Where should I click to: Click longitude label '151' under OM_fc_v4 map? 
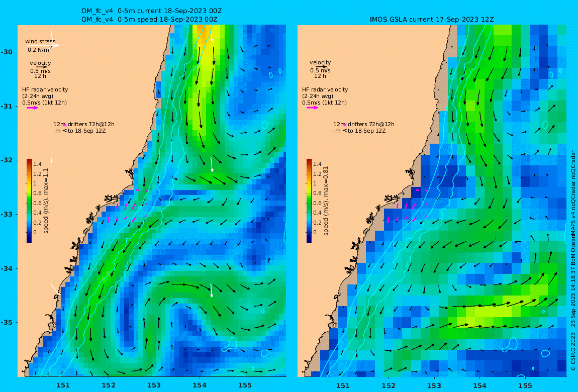63,385
